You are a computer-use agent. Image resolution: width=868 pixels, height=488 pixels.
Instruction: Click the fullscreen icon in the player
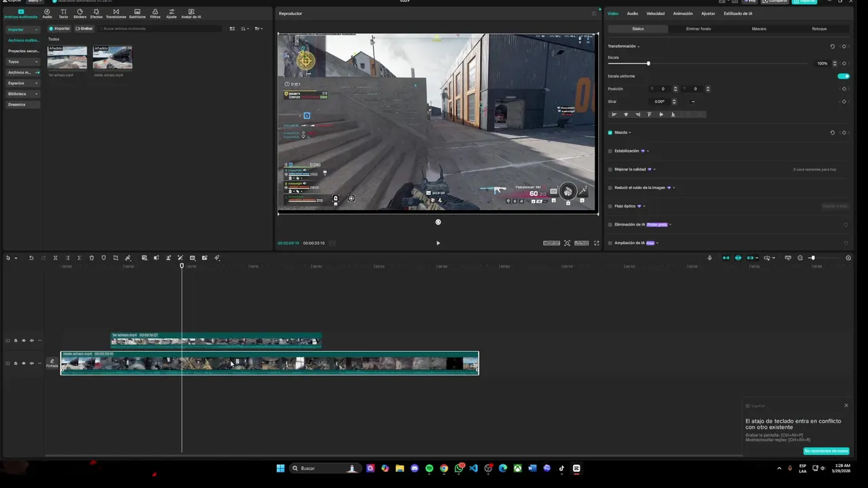click(597, 243)
